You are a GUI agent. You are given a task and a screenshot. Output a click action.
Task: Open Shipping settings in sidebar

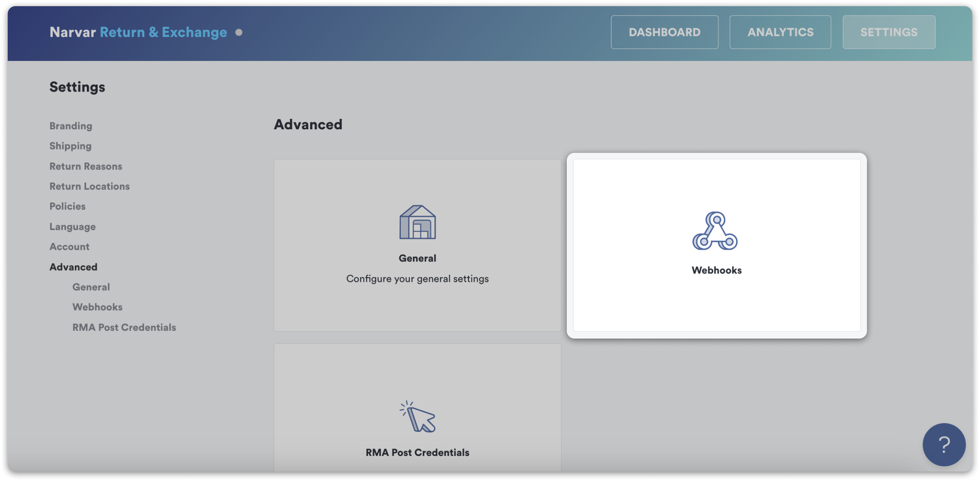(70, 146)
